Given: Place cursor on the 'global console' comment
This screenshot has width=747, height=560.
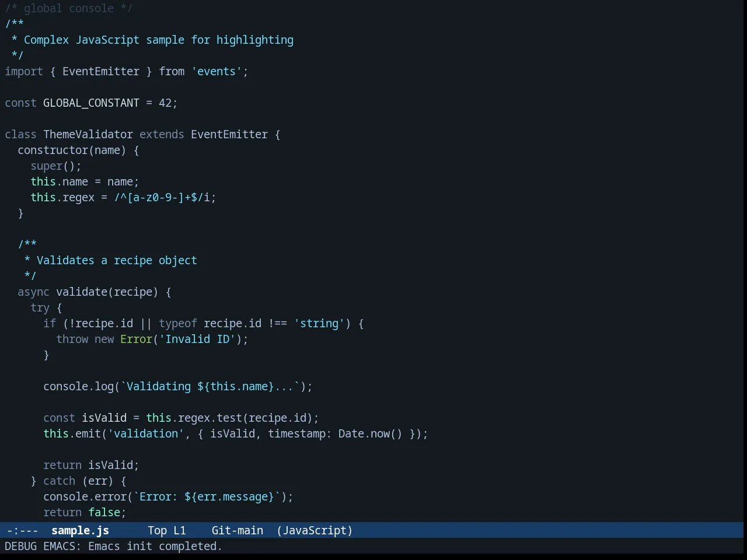Looking at the screenshot, I should (x=69, y=8).
